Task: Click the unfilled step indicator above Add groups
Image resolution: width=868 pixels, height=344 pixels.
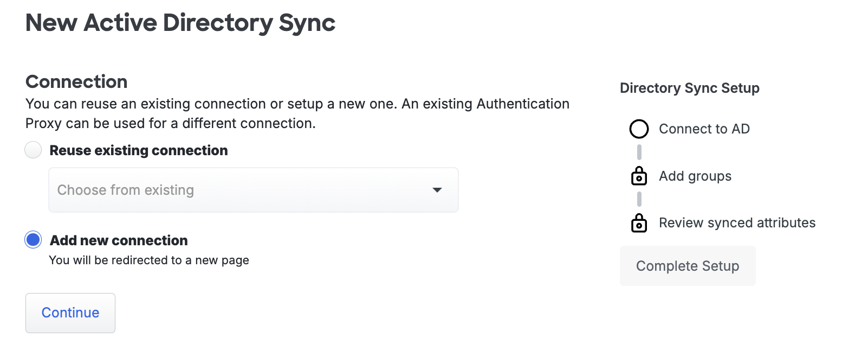Action: pos(639,152)
